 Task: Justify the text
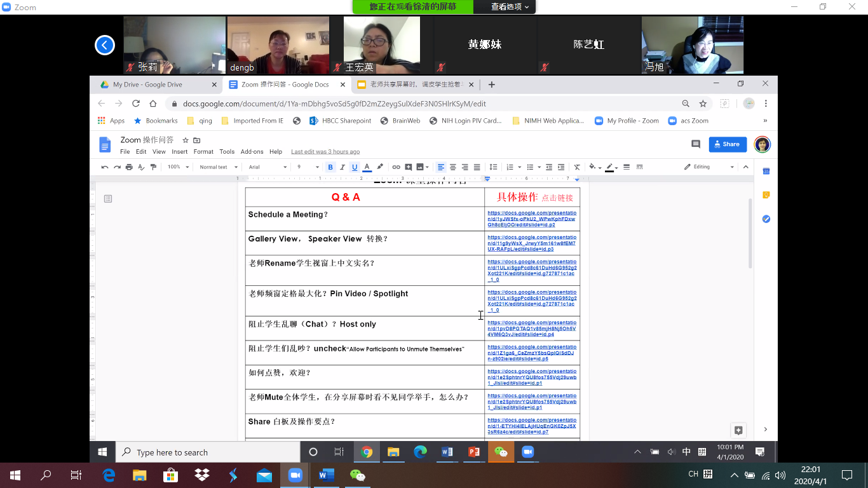pyautogui.click(x=477, y=167)
